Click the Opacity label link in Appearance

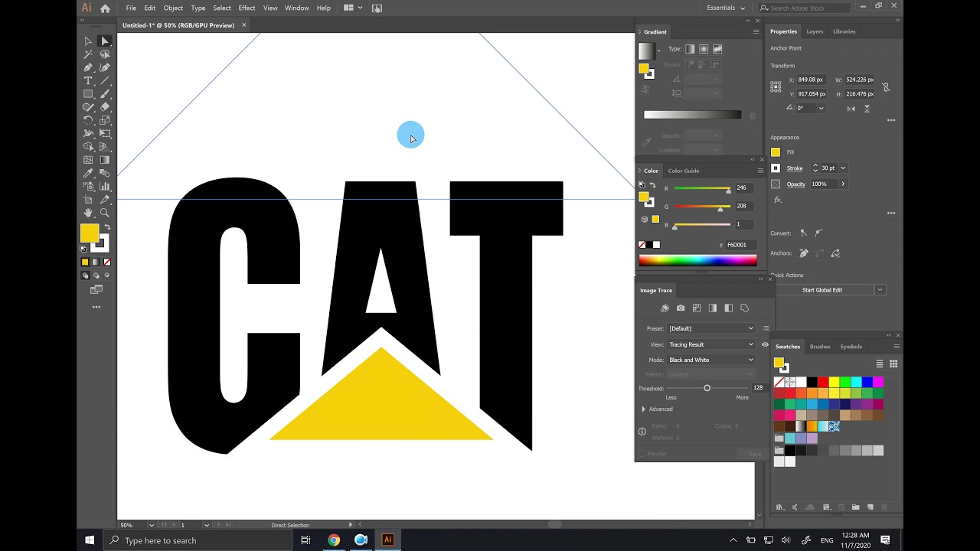(796, 184)
